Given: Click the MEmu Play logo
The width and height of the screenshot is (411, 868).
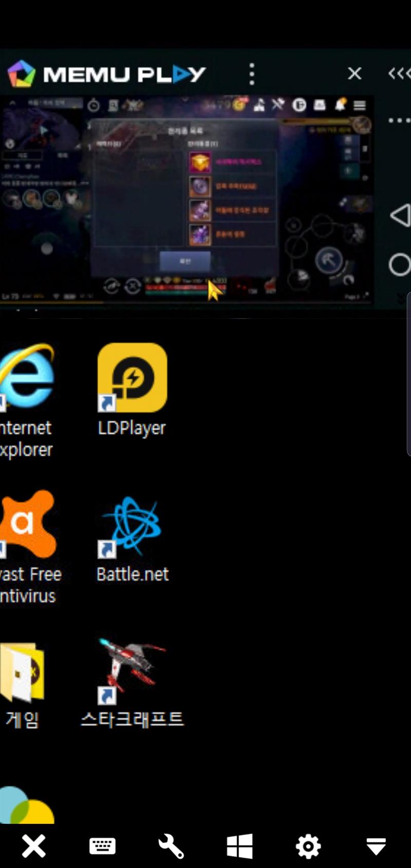Looking at the screenshot, I should [107, 74].
